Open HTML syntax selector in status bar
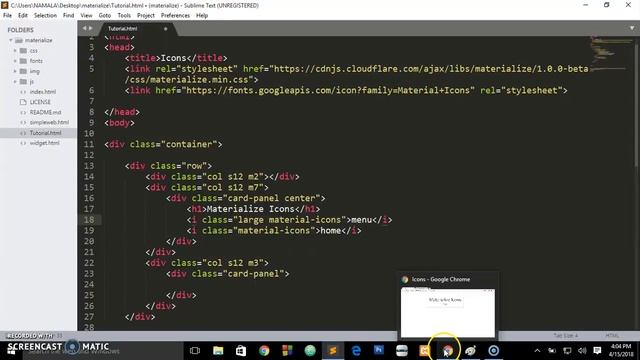Screen dimensions: 640x360 coord(612,336)
